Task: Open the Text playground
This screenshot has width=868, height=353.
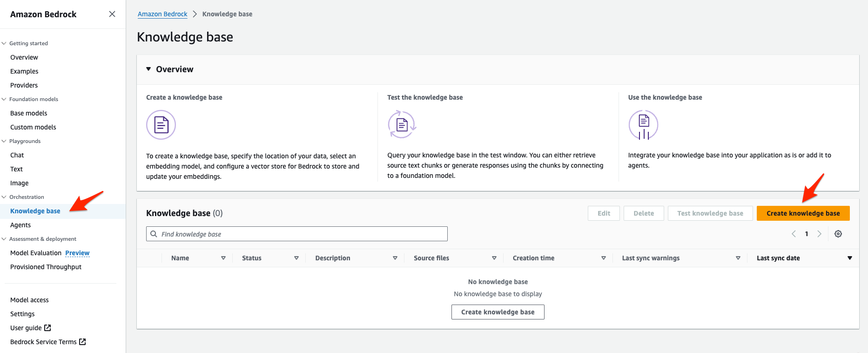Action: point(16,169)
